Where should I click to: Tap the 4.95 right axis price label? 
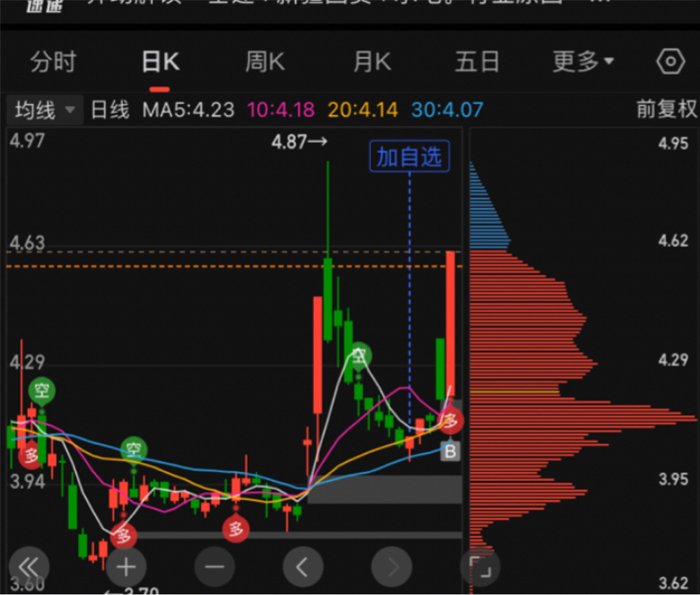tap(673, 144)
